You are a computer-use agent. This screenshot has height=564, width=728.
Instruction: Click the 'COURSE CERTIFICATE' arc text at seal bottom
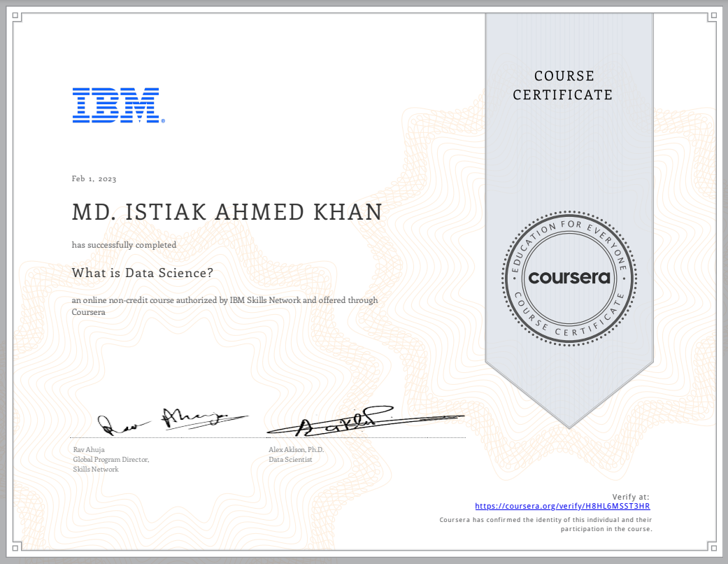tap(569, 325)
